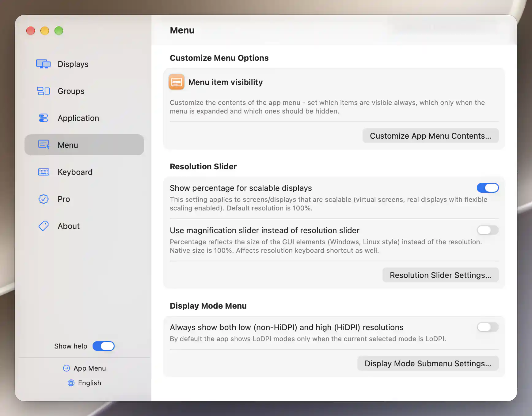Click the 'Menu' page title

[182, 30]
